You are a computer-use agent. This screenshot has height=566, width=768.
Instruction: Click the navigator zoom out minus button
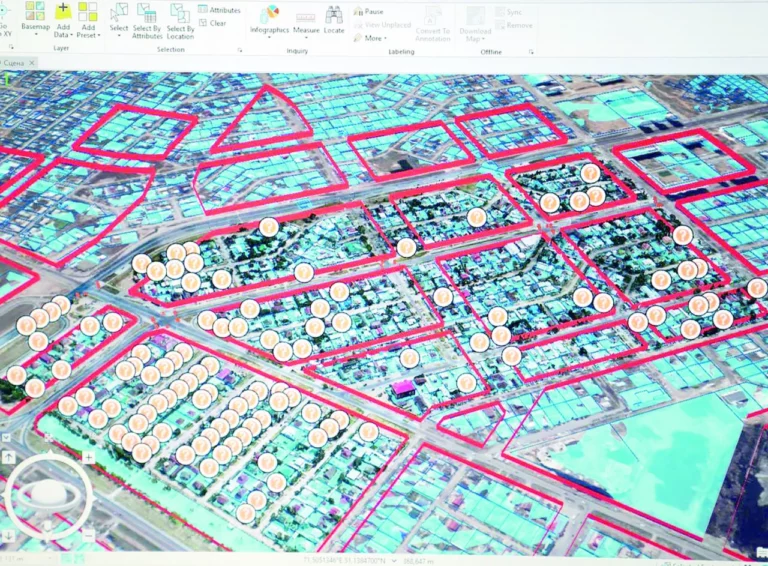pos(88,536)
